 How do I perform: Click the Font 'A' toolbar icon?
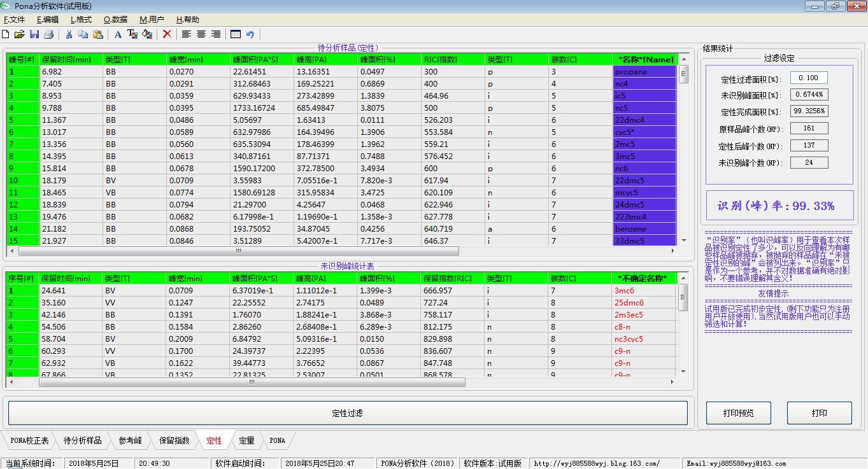click(x=118, y=34)
